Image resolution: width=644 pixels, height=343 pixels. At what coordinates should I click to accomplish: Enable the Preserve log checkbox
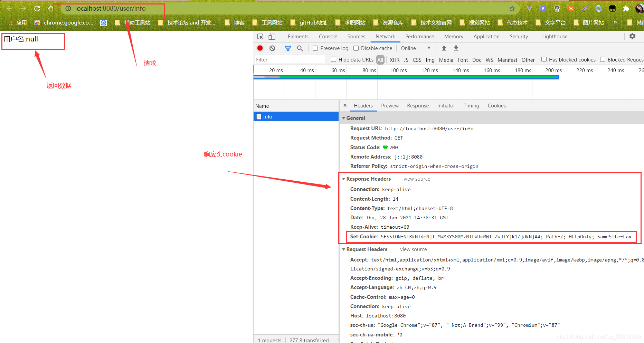[x=315, y=48]
